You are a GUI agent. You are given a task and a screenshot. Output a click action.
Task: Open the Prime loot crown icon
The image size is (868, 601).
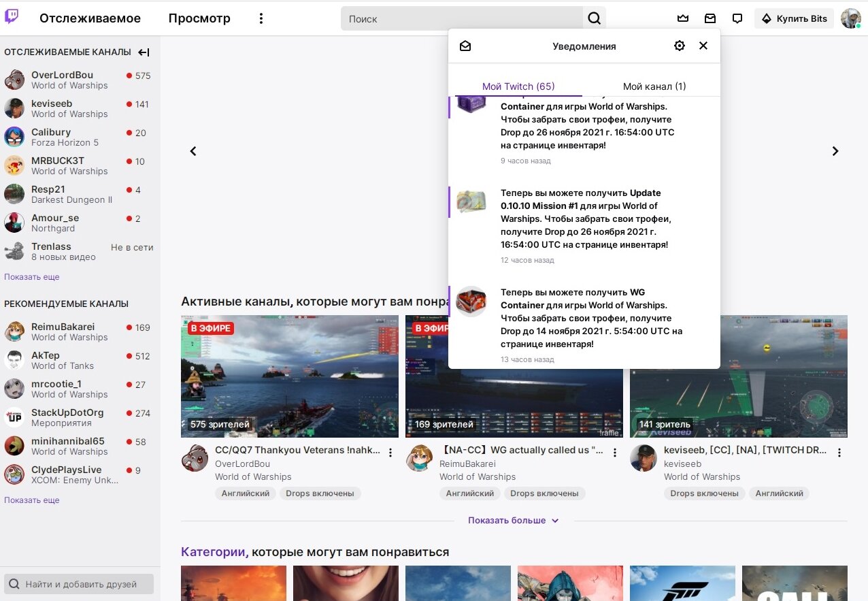[683, 18]
